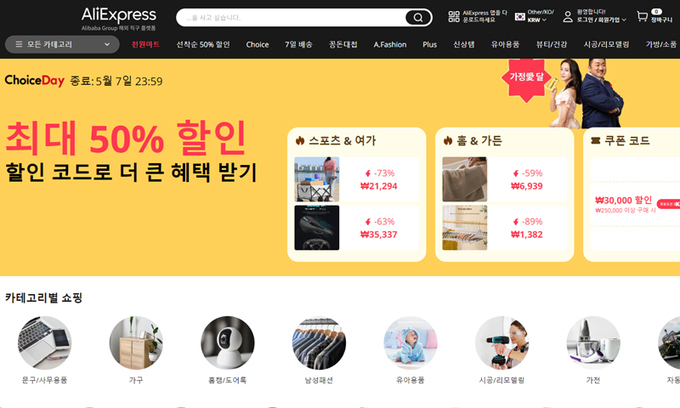680x408 pixels.
Task: Click the user account profile icon
Action: click(567, 17)
